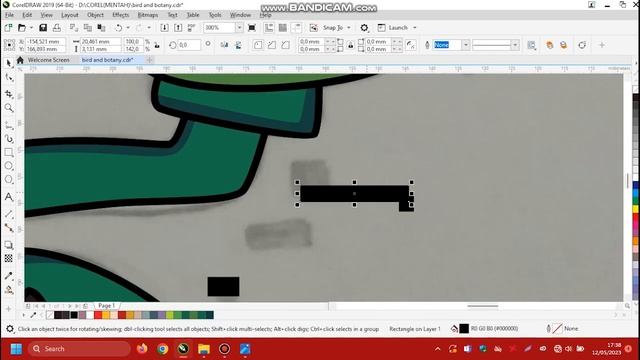Click the Mirror vertically icon

tap(238, 45)
